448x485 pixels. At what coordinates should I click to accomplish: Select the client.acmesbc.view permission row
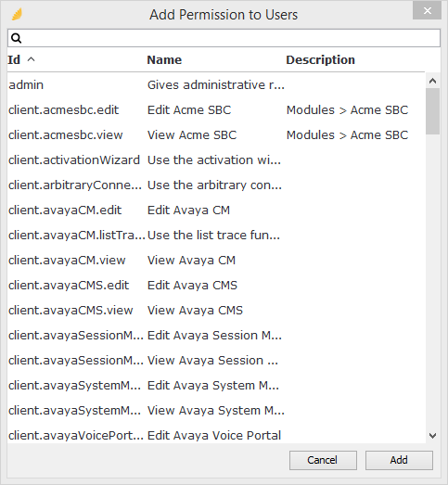[216, 134]
